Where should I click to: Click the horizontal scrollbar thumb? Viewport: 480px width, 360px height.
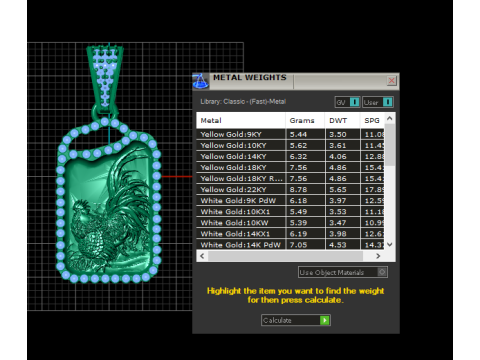tap(286, 256)
